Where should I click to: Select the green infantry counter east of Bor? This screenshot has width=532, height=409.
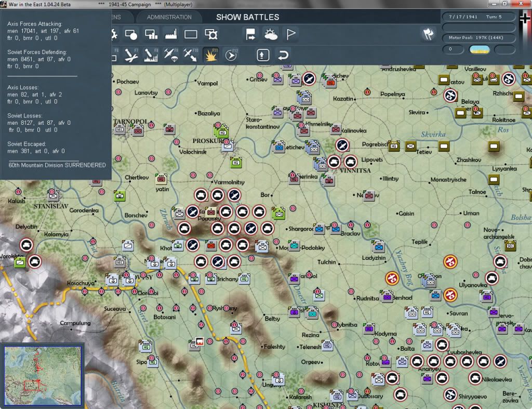coord(278,213)
